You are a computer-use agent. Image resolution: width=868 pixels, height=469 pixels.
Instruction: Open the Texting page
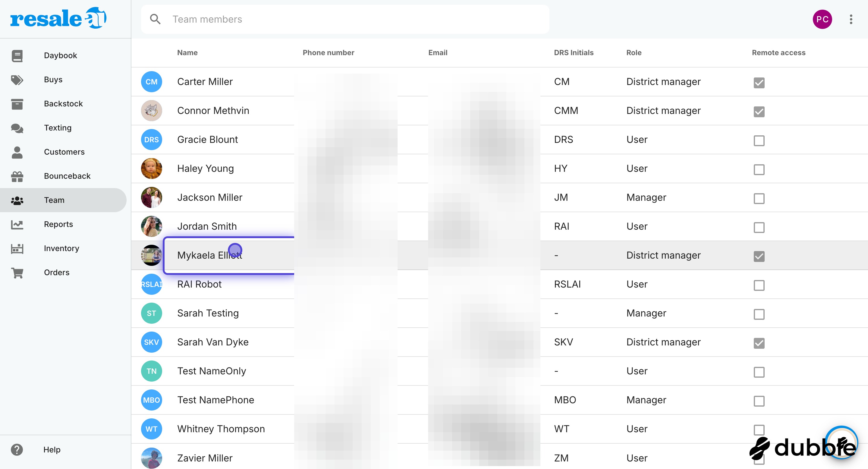click(x=63, y=128)
